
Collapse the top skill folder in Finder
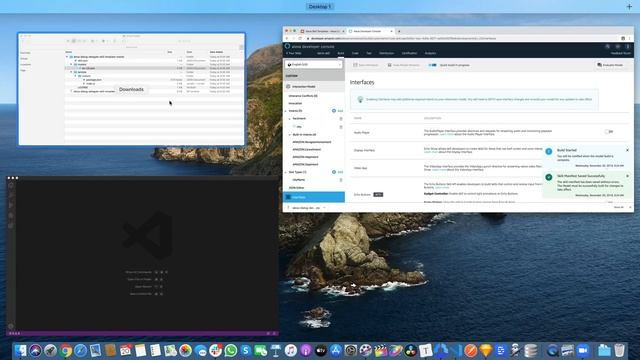tap(67, 57)
